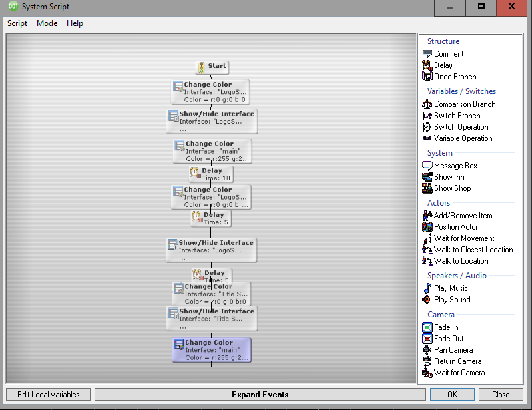This screenshot has width=532, height=410.
Task: Click the Switch Operation label
Action: [461, 127]
